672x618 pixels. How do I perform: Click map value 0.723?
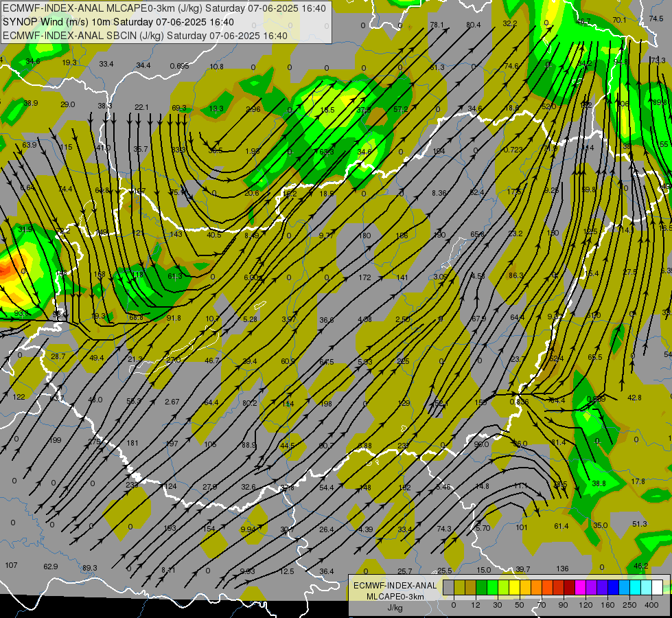[513, 150]
